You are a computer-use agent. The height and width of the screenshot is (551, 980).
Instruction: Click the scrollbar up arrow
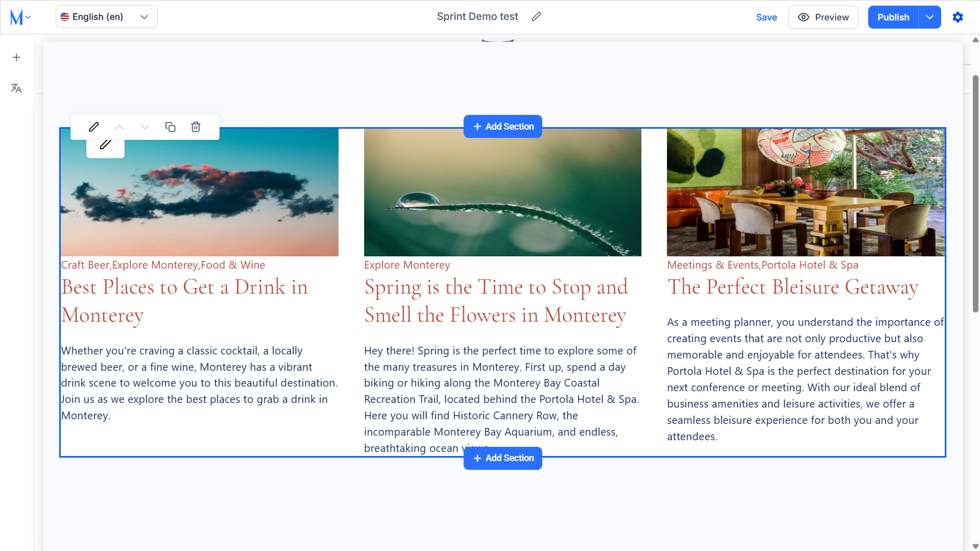(975, 39)
